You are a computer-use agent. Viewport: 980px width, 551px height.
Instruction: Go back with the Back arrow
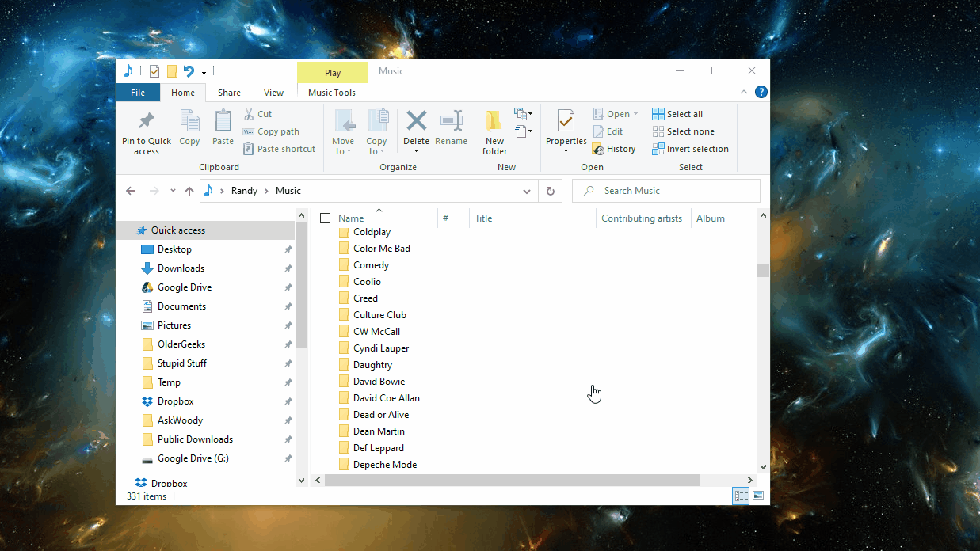pos(132,191)
